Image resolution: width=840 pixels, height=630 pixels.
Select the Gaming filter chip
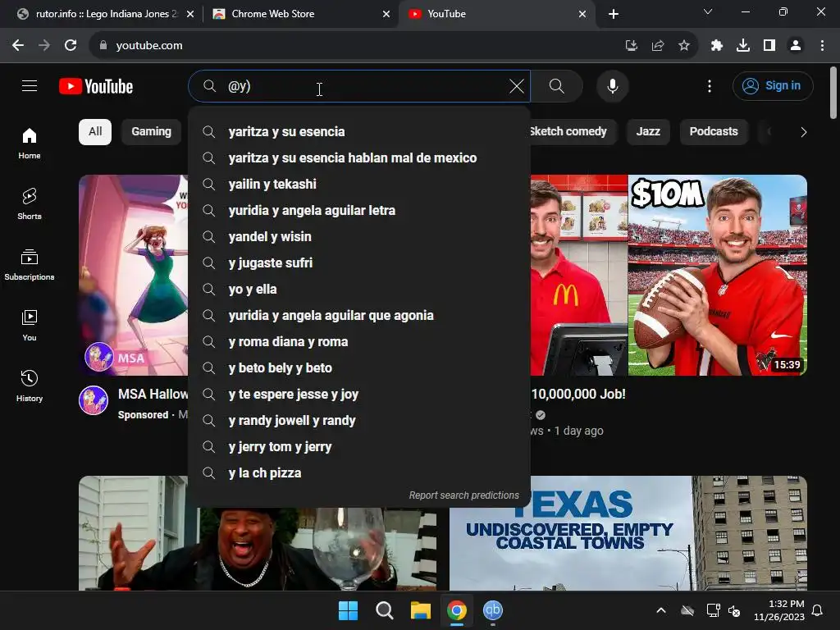tap(151, 132)
